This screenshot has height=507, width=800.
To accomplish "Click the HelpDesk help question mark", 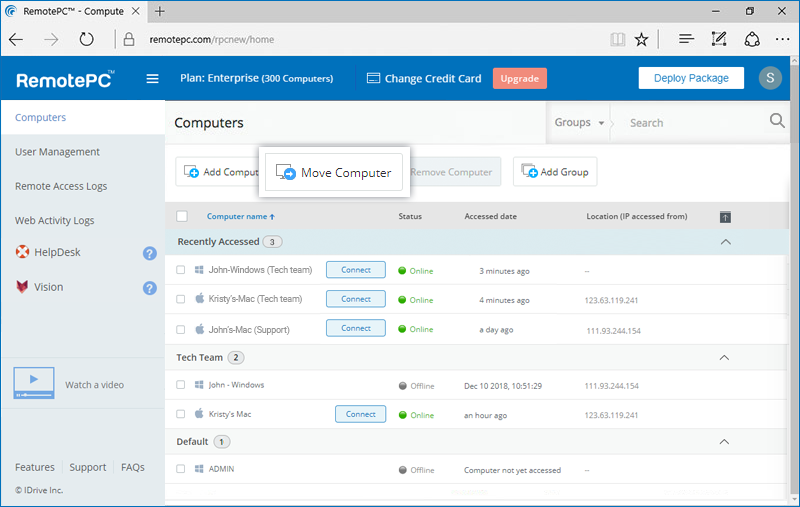I will (149, 253).
